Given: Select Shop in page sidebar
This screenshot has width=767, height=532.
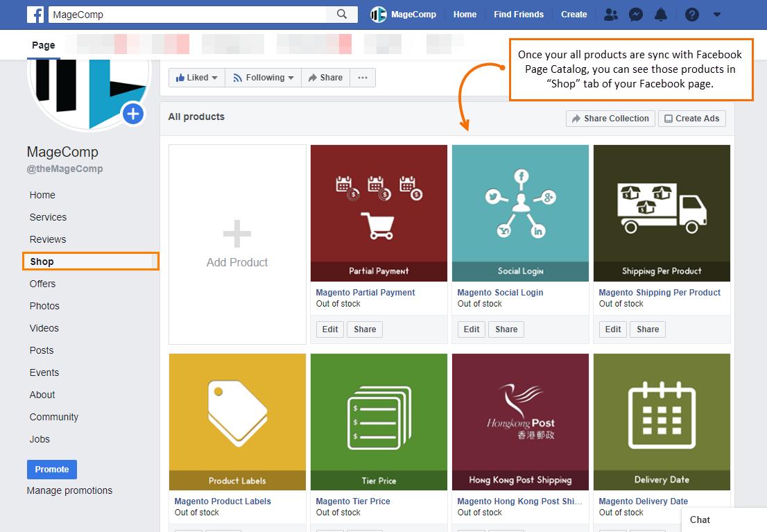Looking at the screenshot, I should tap(90, 261).
